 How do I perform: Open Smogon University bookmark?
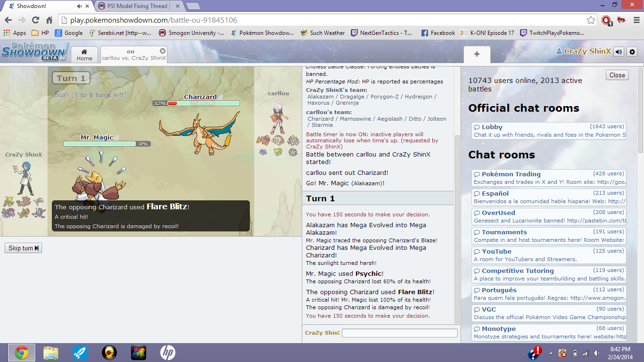[x=191, y=33]
